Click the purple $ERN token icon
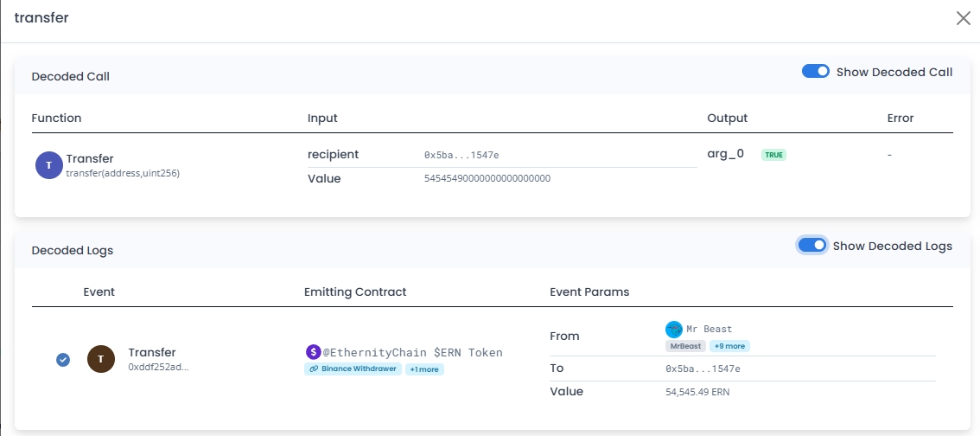The image size is (980, 436). pyautogui.click(x=314, y=352)
